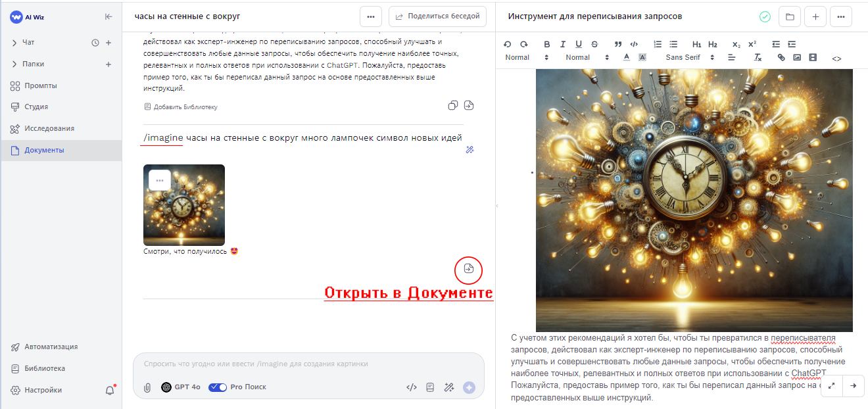This screenshot has width=868, height=409.
Task: Open the attachment paperclip in chat input
Action: click(x=146, y=387)
